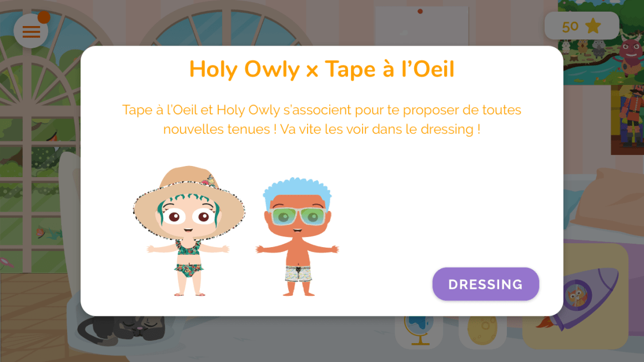The width and height of the screenshot is (644, 362).
Task: Click the boy's patterned swim shorts
Action: click(298, 273)
